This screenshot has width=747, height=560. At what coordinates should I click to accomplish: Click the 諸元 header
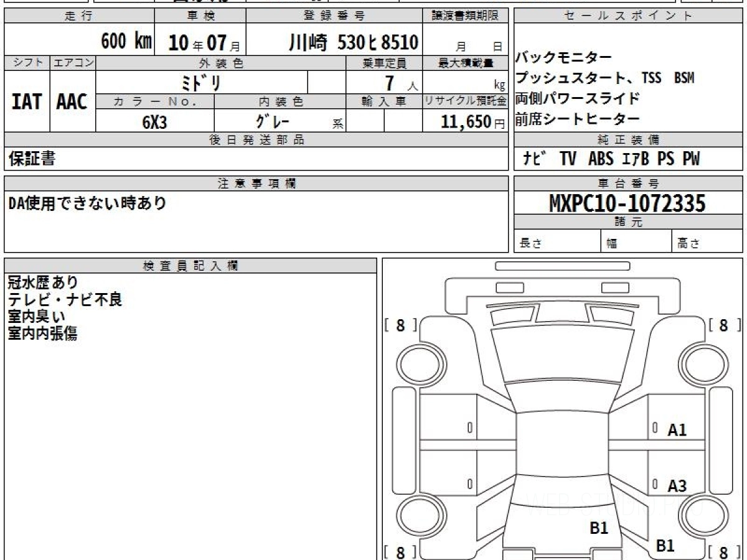pyautogui.click(x=629, y=223)
